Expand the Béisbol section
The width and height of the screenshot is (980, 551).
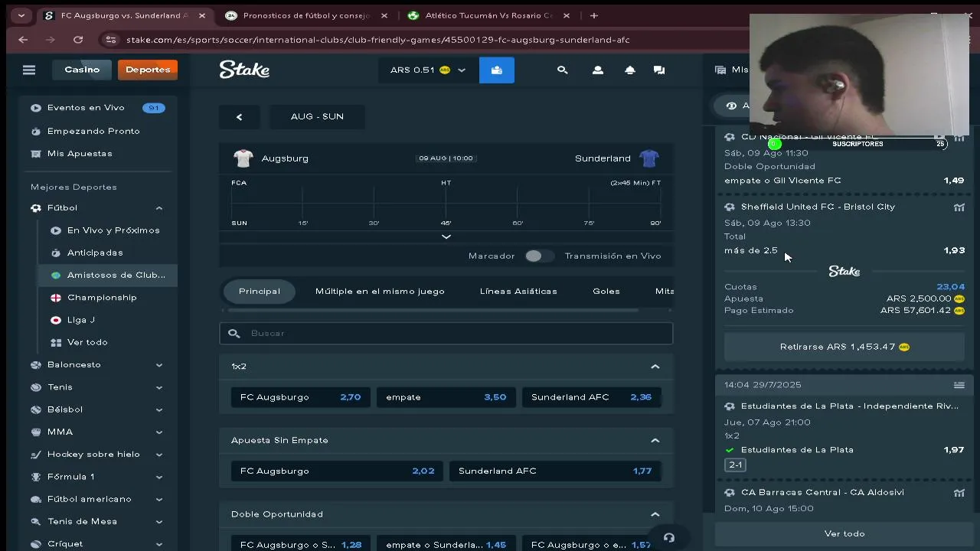[x=159, y=409]
